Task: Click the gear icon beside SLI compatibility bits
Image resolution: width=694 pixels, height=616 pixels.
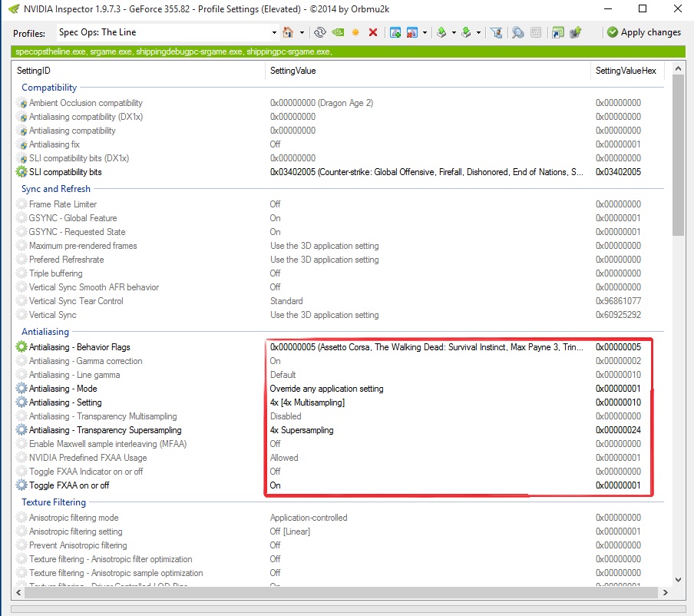Action: [x=21, y=172]
